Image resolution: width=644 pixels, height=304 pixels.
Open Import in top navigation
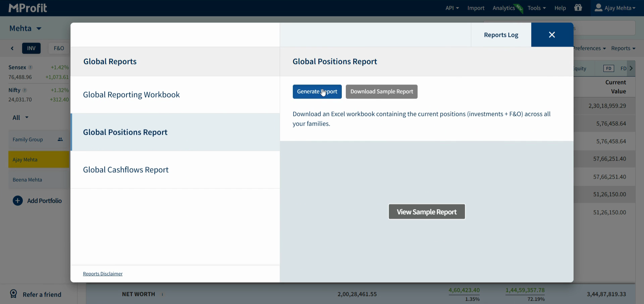476,8
